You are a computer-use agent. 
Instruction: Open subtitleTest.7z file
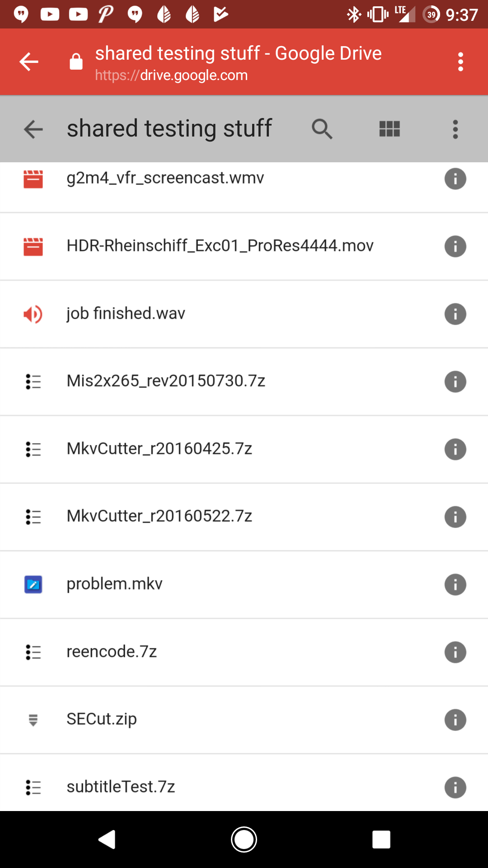(x=121, y=787)
